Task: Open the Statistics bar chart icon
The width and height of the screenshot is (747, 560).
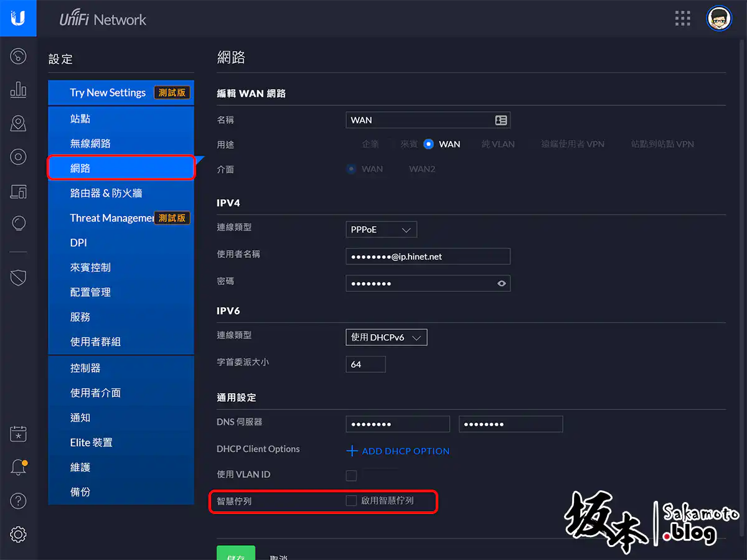Action: (18, 90)
